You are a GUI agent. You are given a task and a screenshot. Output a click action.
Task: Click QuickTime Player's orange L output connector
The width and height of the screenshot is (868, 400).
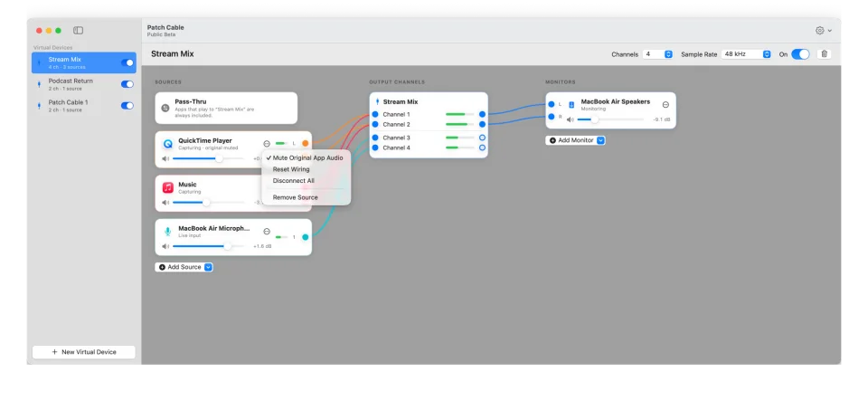point(305,144)
